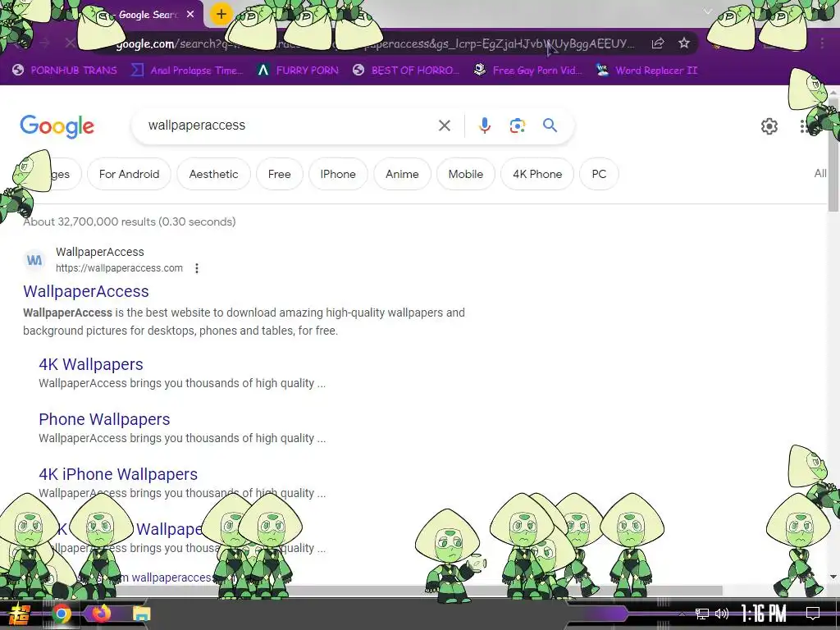
Task: Click the volume speaker tray icon
Action: [722, 614]
